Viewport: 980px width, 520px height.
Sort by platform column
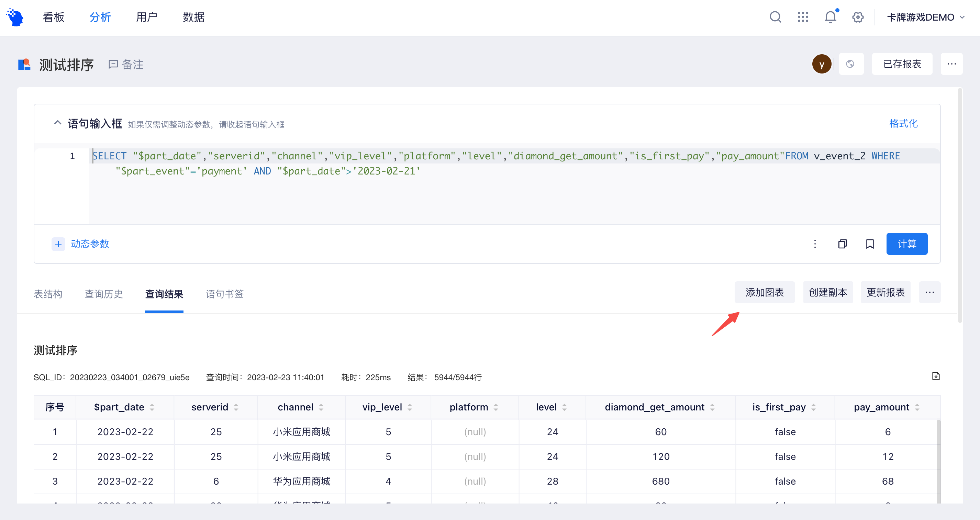pyautogui.click(x=496, y=407)
